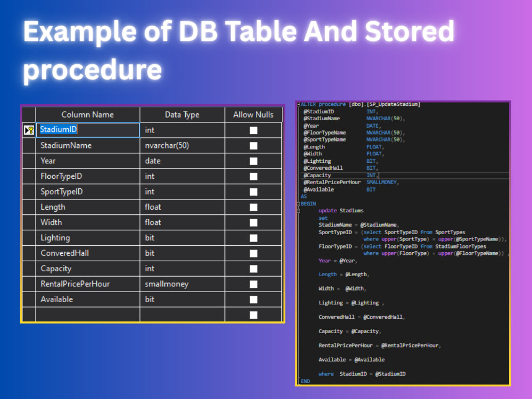Select the Available column name cell

click(x=88, y=299)
